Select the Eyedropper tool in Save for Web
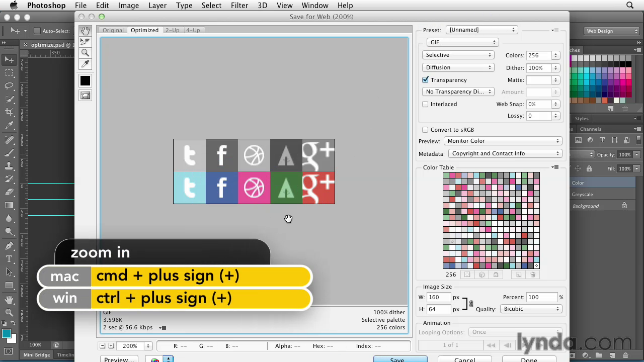The height and width of the screenshot is (362, 644). click(85, 64)
